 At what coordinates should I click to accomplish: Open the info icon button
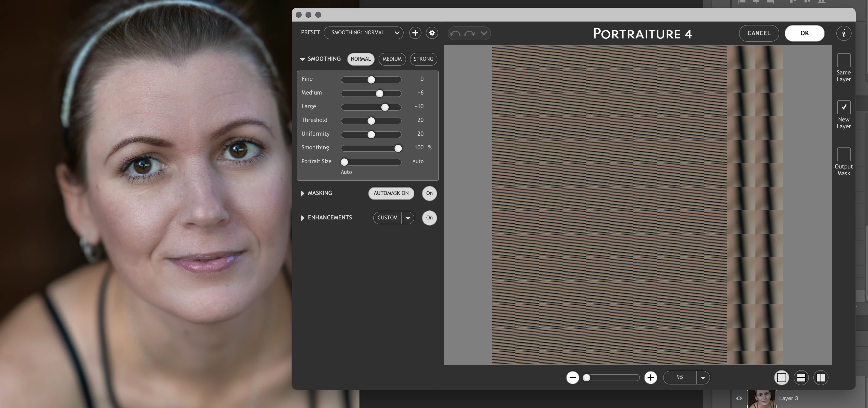pos(844,33)
